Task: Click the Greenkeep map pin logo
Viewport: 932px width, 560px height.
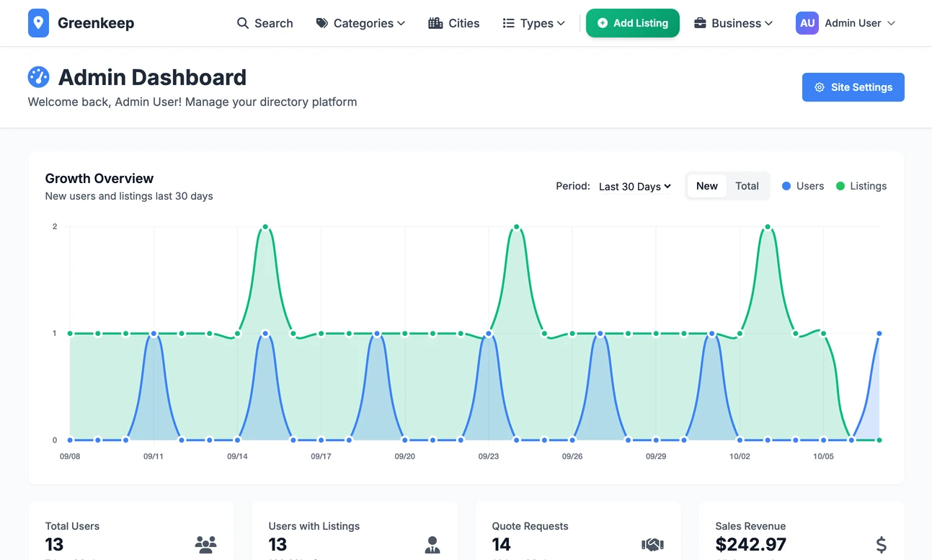Action: pyautogui.click(x=38, y=23)
